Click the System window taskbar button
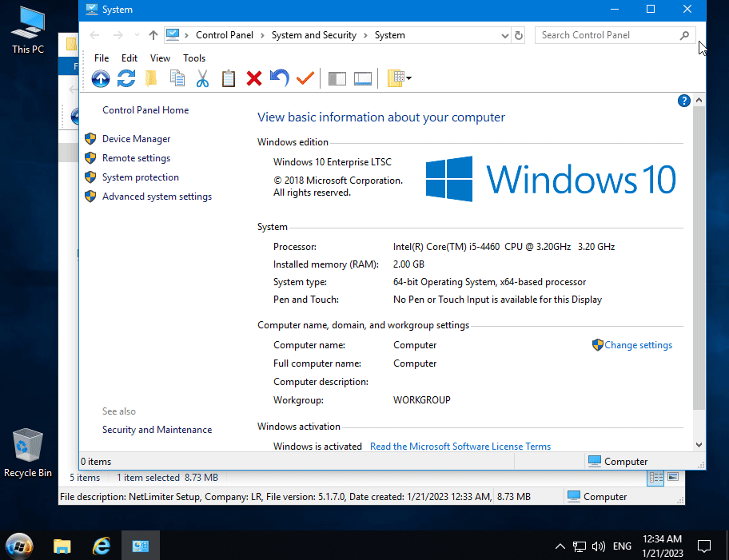Screen dimensions: 729x560 click(x=141, y=546)
